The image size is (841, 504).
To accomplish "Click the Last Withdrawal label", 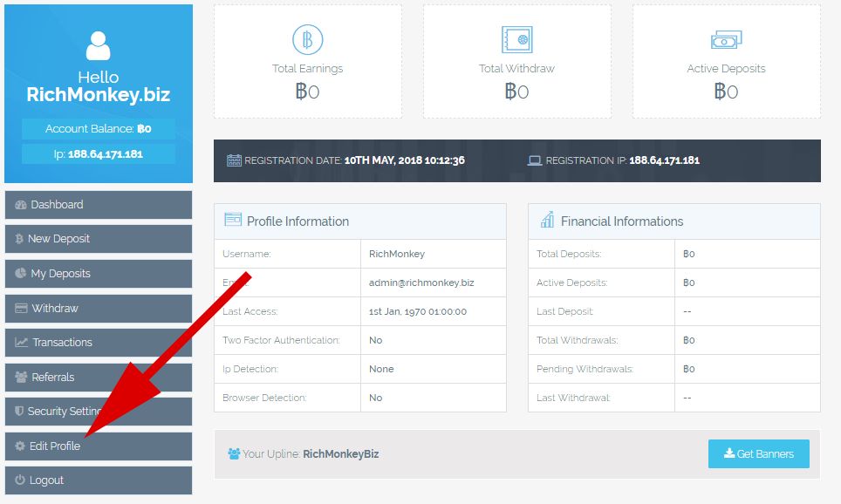I will pos(573,398).
